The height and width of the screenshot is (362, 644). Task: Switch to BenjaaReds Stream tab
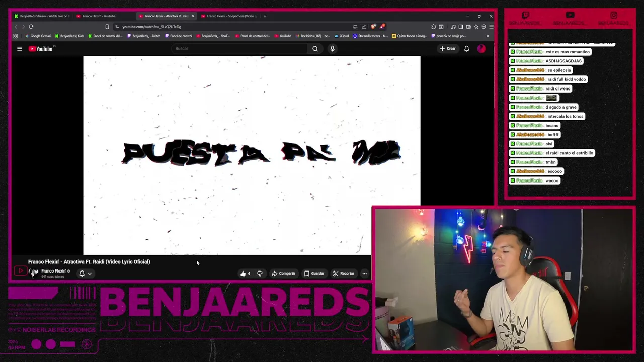[43, 16]
